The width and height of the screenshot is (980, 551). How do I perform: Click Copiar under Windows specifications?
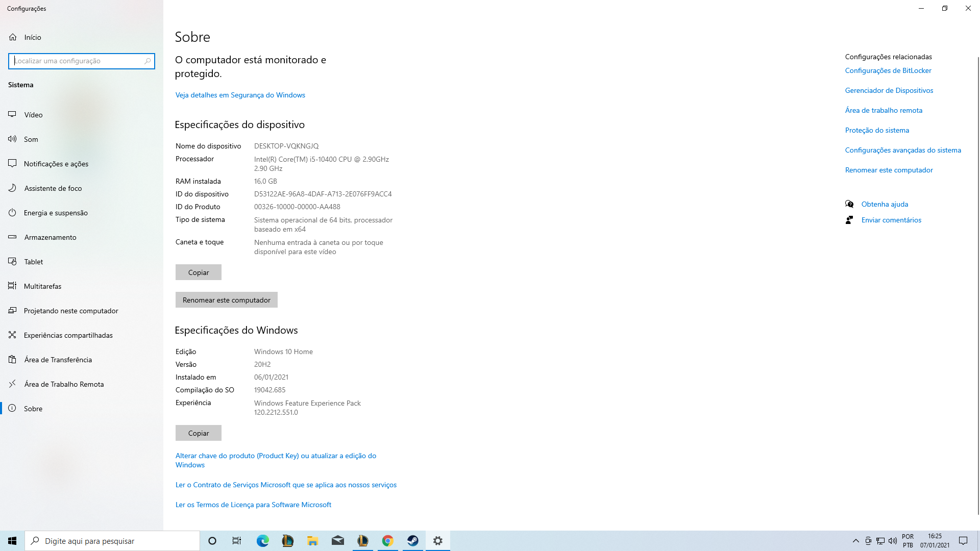pyautogui.click(x=199, y=433)
